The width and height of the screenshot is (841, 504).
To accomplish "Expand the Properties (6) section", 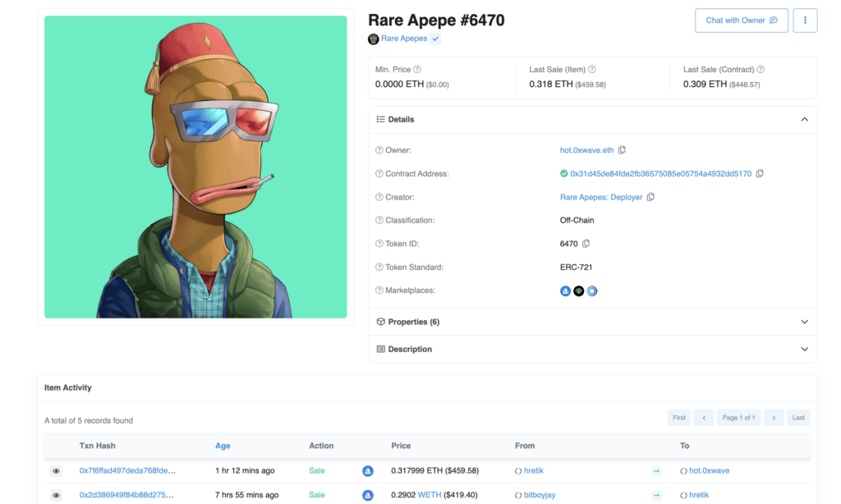I will pos(804,322).
